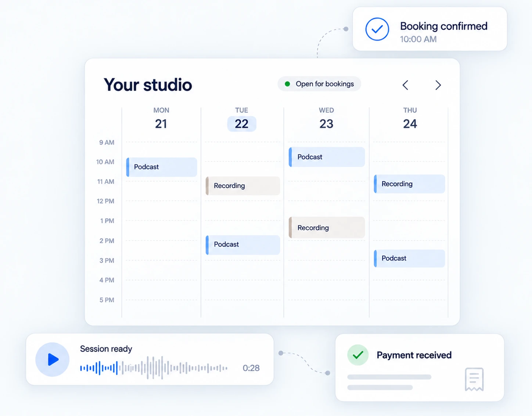The image size is (532, 416).
Task: Click the blue checkmark on Booking confirmed
Action: (x=377, y=29)
